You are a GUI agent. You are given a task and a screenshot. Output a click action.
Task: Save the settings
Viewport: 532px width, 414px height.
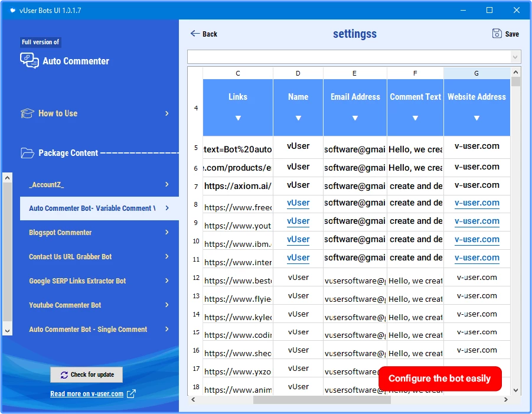505,34
